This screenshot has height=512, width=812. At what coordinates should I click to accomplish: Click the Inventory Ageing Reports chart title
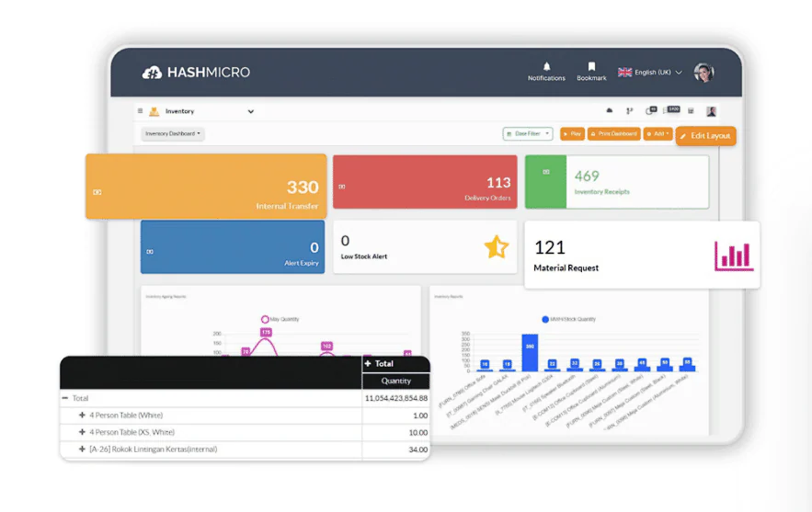tap(166, 297)
